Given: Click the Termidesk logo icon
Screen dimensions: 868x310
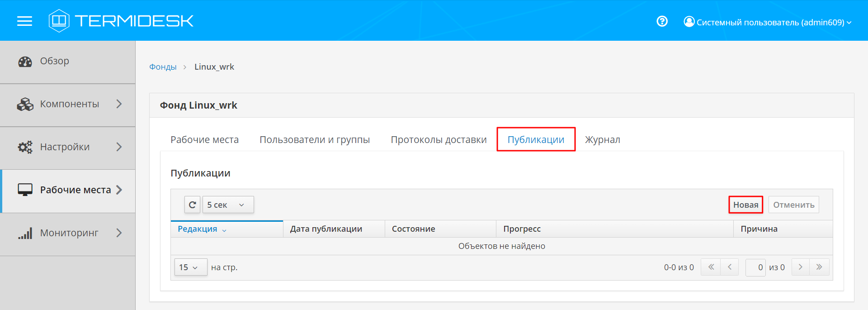Looking at the screenshot, I should click(x=59, y=21).
